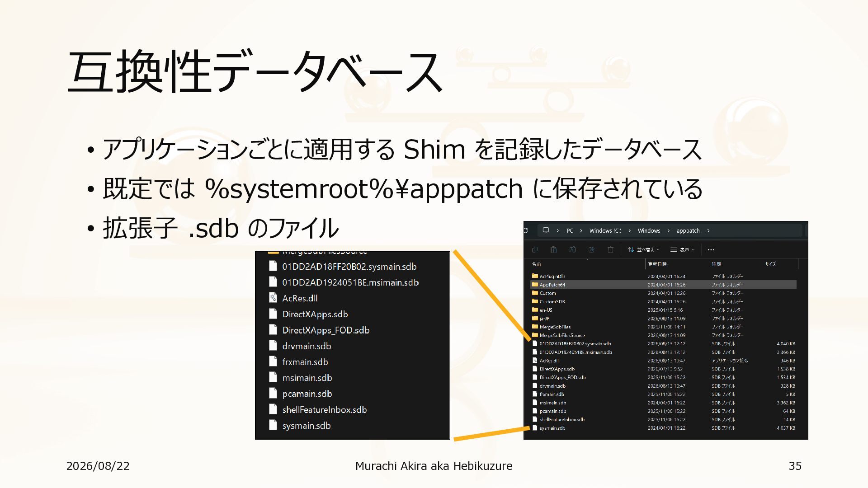Click the Rename icon in the Explorer toolbar
The width and height of the screenshot is (868, 488).
point(572,249)
